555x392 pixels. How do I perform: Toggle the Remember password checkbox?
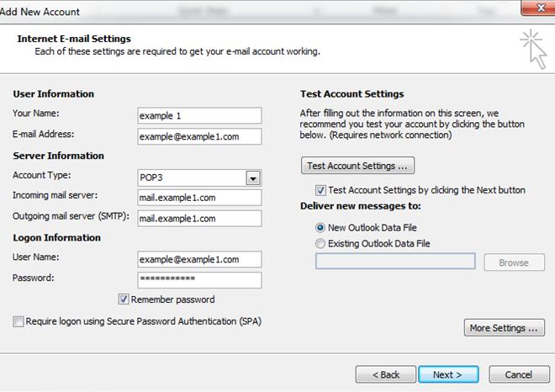124,299
